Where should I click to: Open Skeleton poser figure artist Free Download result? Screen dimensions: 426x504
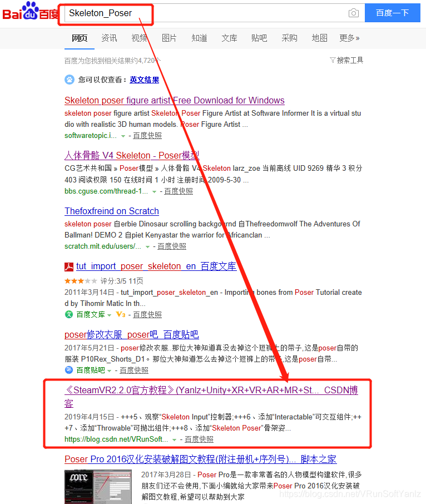click(x=175, y=100)
